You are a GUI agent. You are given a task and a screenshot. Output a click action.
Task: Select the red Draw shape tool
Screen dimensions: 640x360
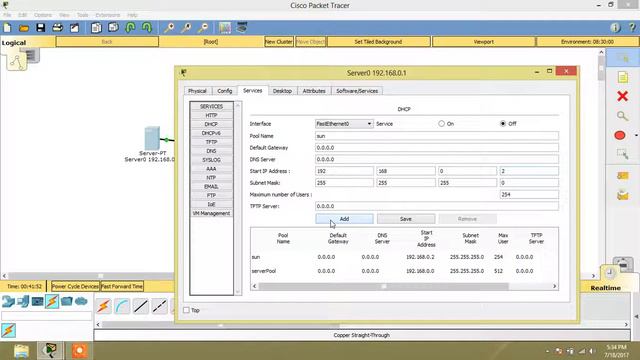pyautogui.click(x=620, y=135)
